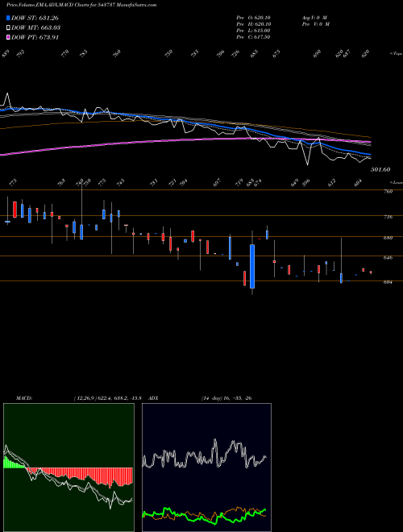Click the MACD: panel heading

point(24,398)
